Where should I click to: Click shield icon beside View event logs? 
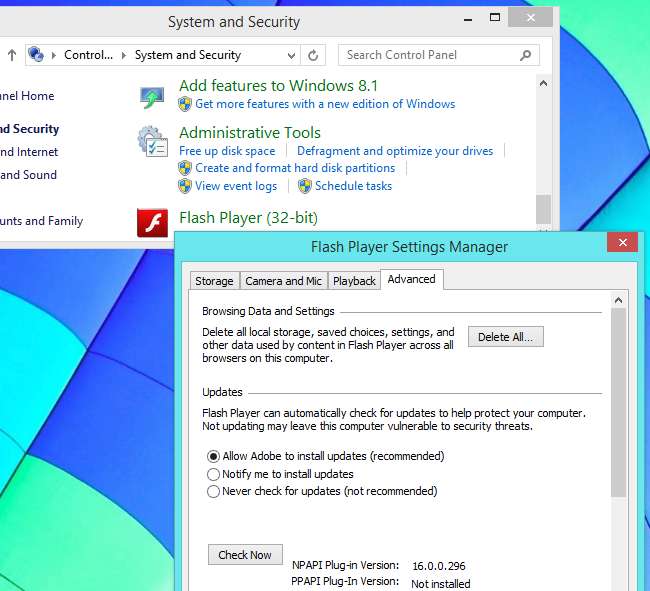185,186
